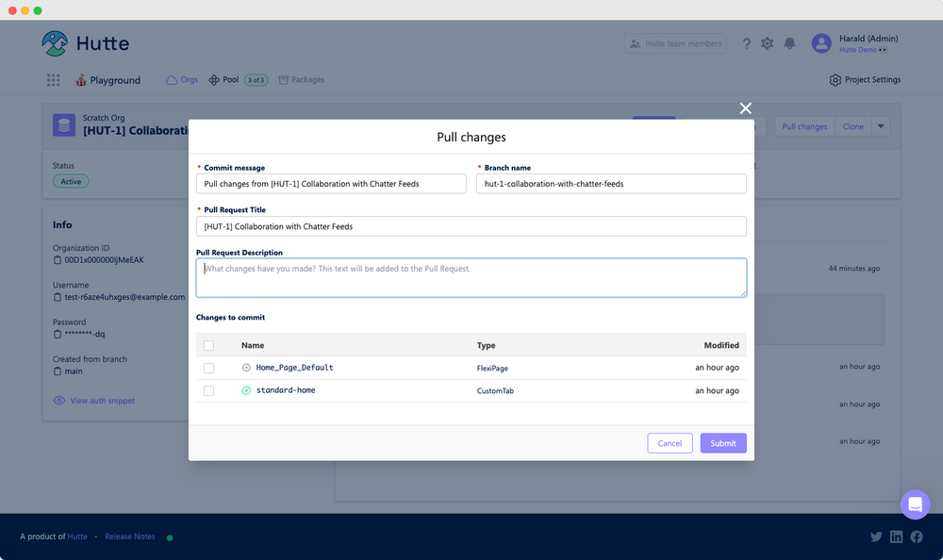Click Hutte's Twitter icon in the footer
The width and height of the screenshot is (943, 560).
click(x=876, y=536)
